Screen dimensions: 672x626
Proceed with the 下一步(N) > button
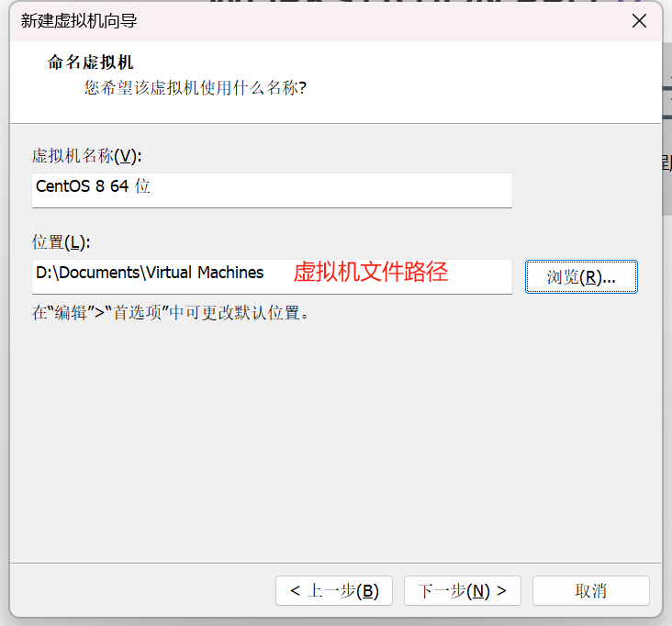[x=462, y=590]
